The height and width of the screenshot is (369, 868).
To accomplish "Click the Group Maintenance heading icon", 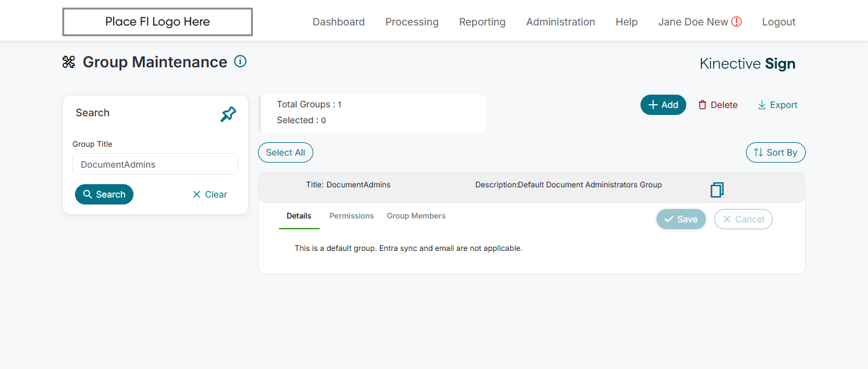I will coord(69,62).
